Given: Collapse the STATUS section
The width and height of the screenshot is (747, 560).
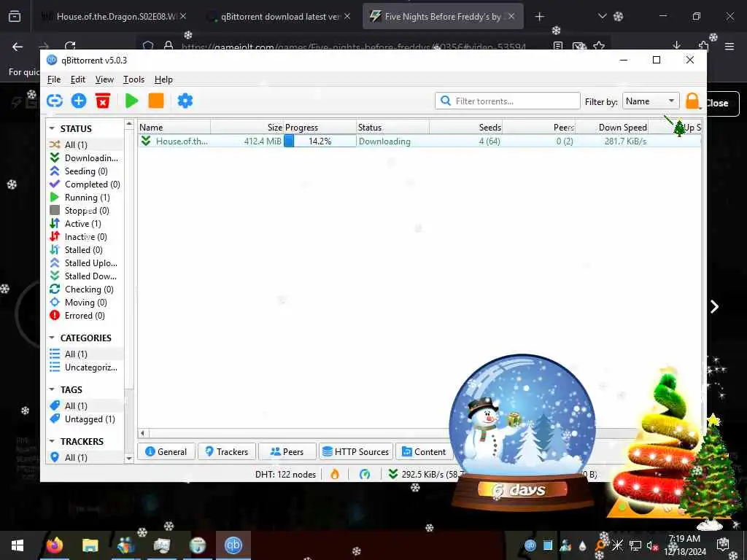Looking at the screenshot, I should (52, 128).
